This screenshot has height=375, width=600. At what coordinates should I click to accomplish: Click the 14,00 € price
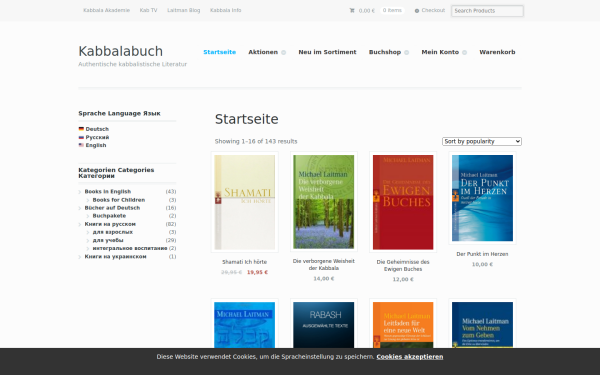(x=324, y=279)
